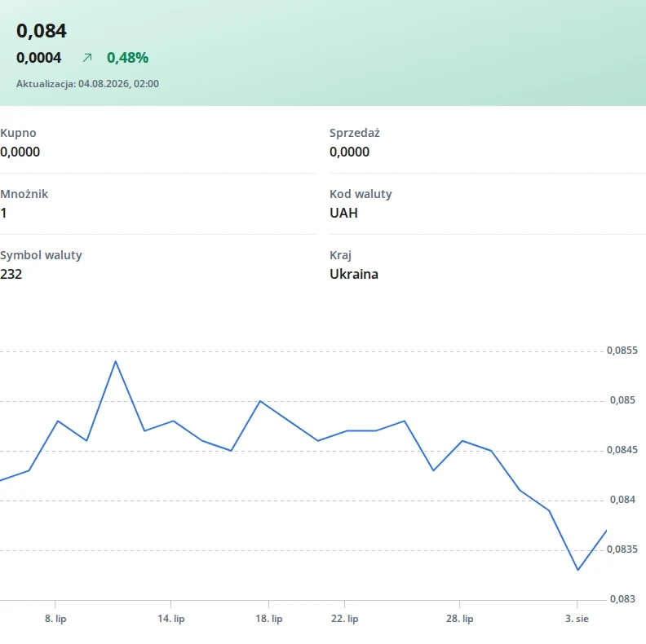Click the 14. lip date tick label
Image resolution: width=646 pixels, height=644 pixels.
click(x=171, y=619)
